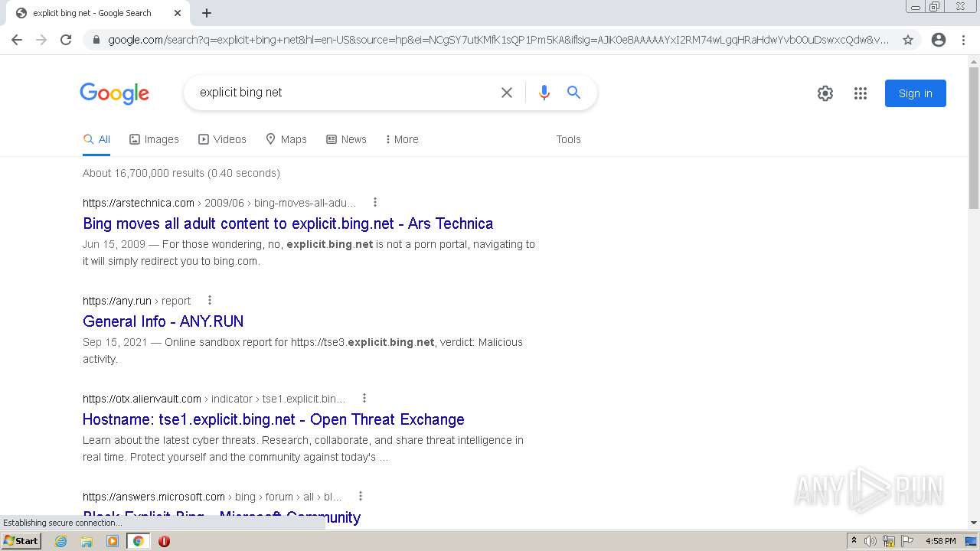
Task: Reload the current page
Action: 66,40
